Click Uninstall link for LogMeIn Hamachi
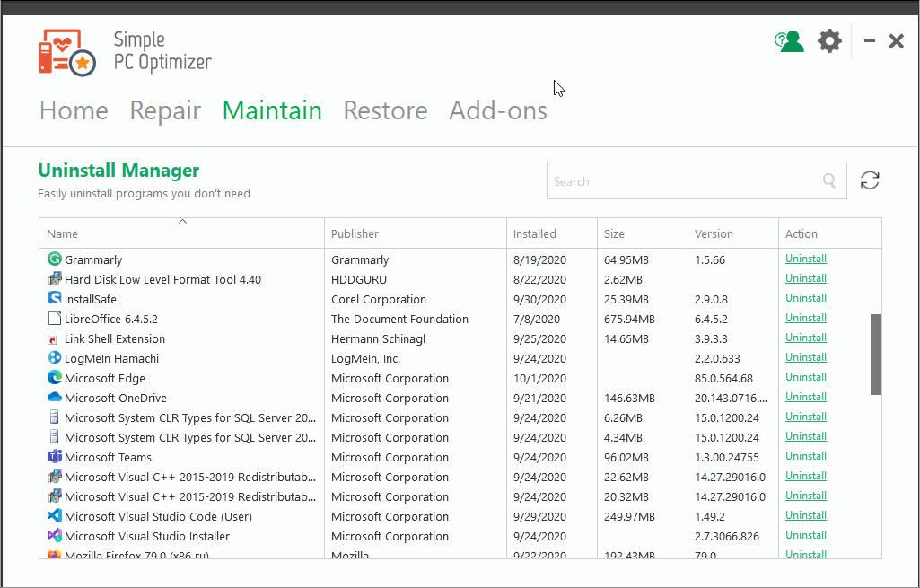Viewport: 920px width, 588px height. 805,357
